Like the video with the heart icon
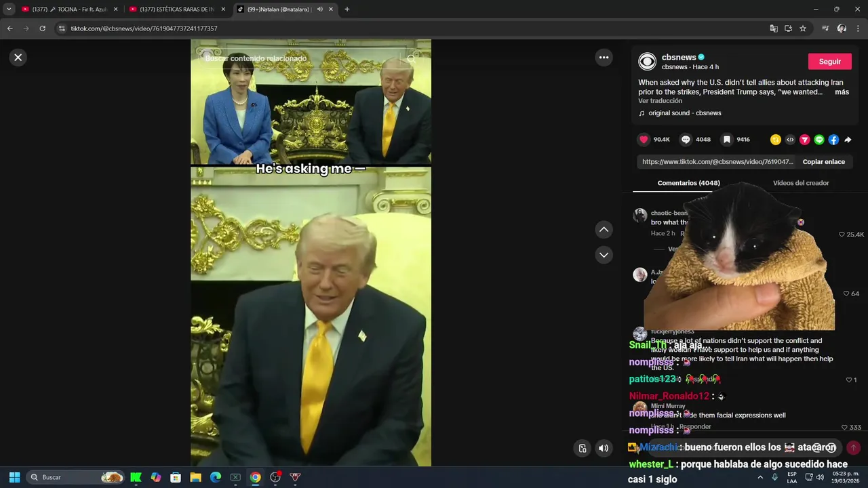The height and width of the screenshot is (488, 868). (x=644, y=140)
